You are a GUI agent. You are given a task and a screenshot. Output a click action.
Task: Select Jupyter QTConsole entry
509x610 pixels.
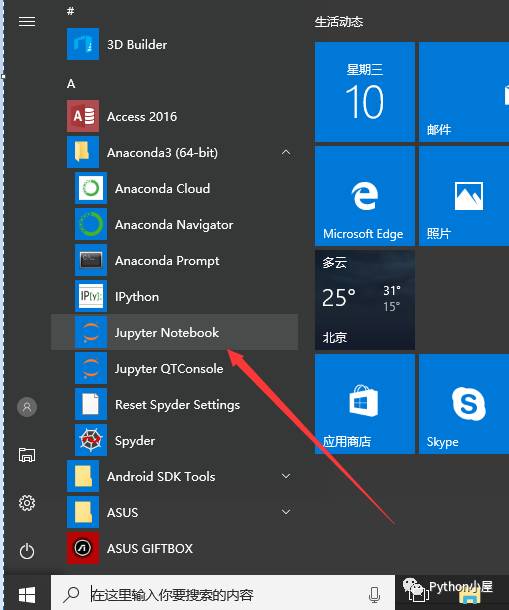[x=174, y=368]
